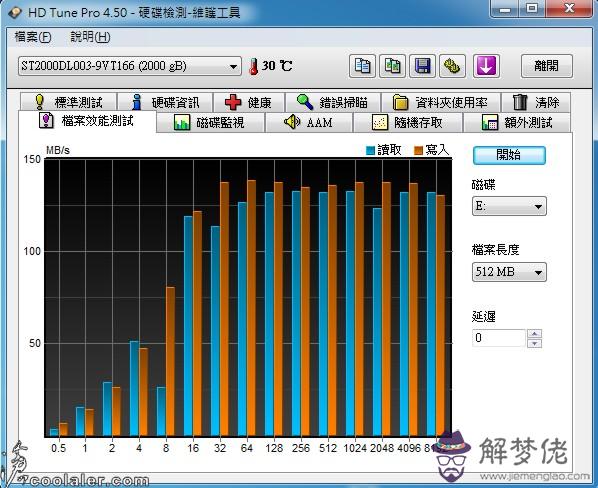
Task: Click the MB/s axis label
Action: click(x=58, y=150)
